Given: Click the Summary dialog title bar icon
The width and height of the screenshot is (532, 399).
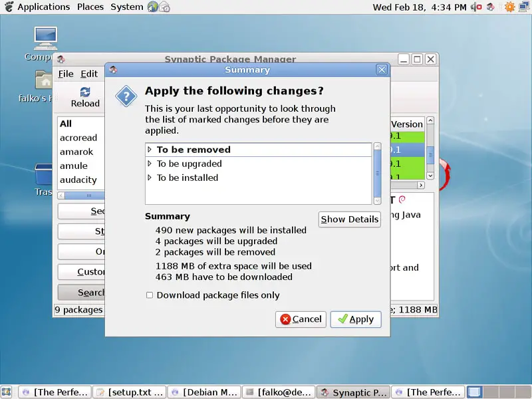Looking at the screenshot, I should point(113,70).
